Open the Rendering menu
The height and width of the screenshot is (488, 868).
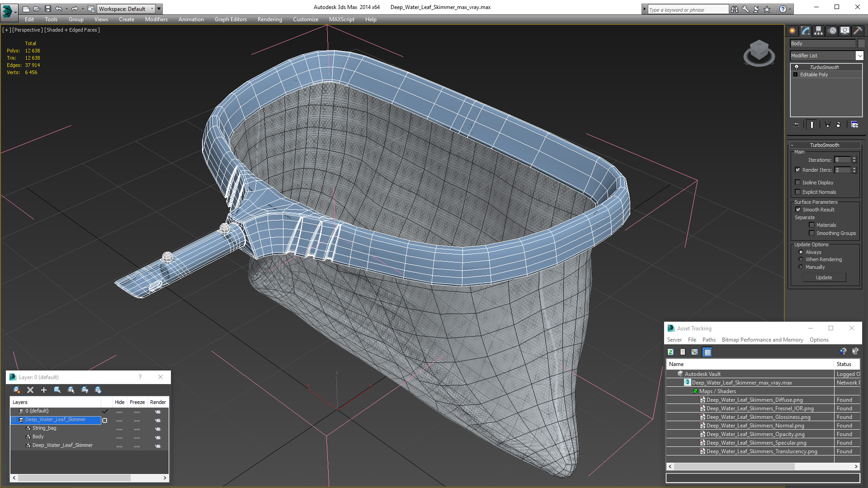[x=269, y=19]
